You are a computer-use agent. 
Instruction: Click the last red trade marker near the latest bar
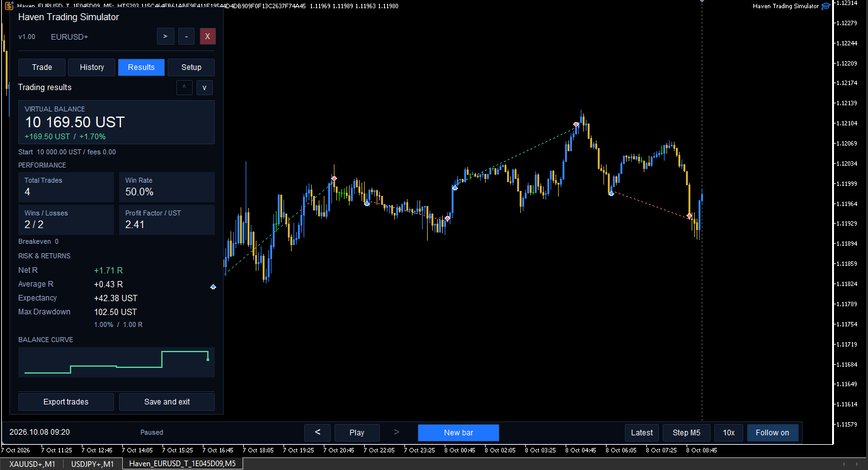pos(690,216)
